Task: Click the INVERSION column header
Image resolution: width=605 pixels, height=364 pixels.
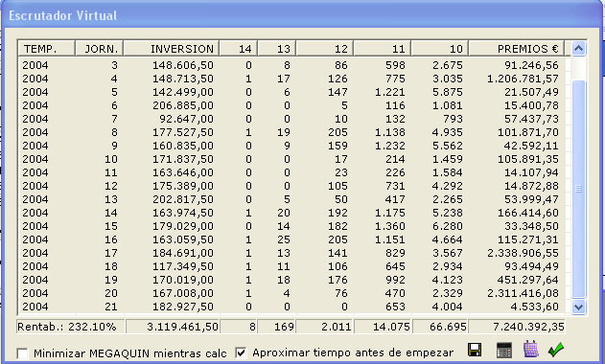Action: [172, 49]
